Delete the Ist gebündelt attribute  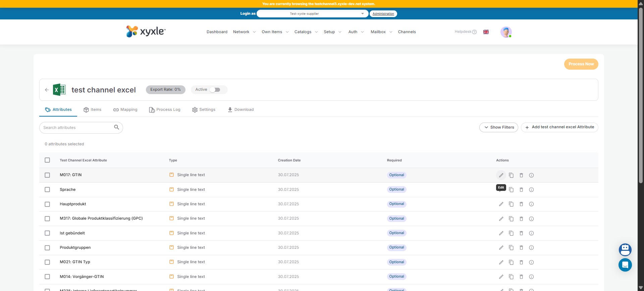click(x=521, y=233)
